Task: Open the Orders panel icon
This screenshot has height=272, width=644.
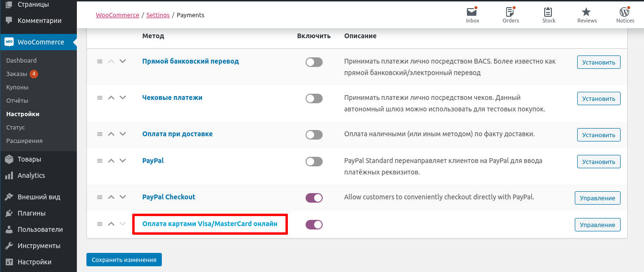Action: [510, 12]
